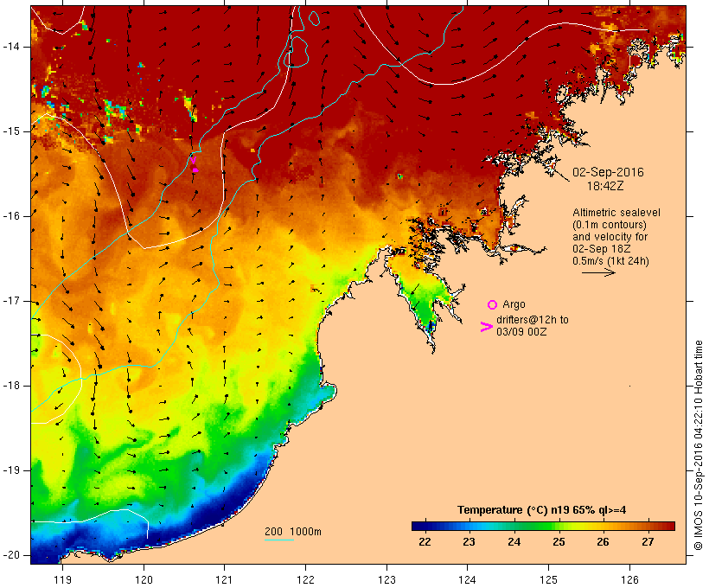Click the magenta drifter arrowhead legend symbol
This screenshot has width=709, height=588.
point(487,327)
